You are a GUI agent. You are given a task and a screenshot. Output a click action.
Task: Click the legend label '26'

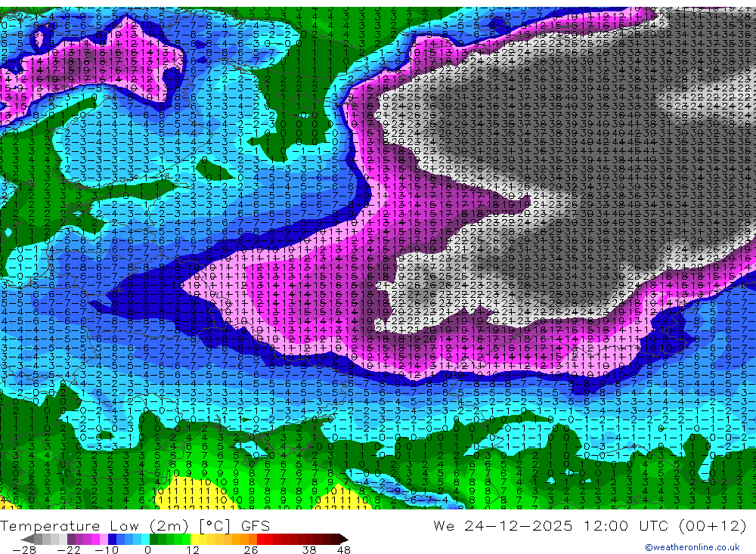[x=251, y=550]
